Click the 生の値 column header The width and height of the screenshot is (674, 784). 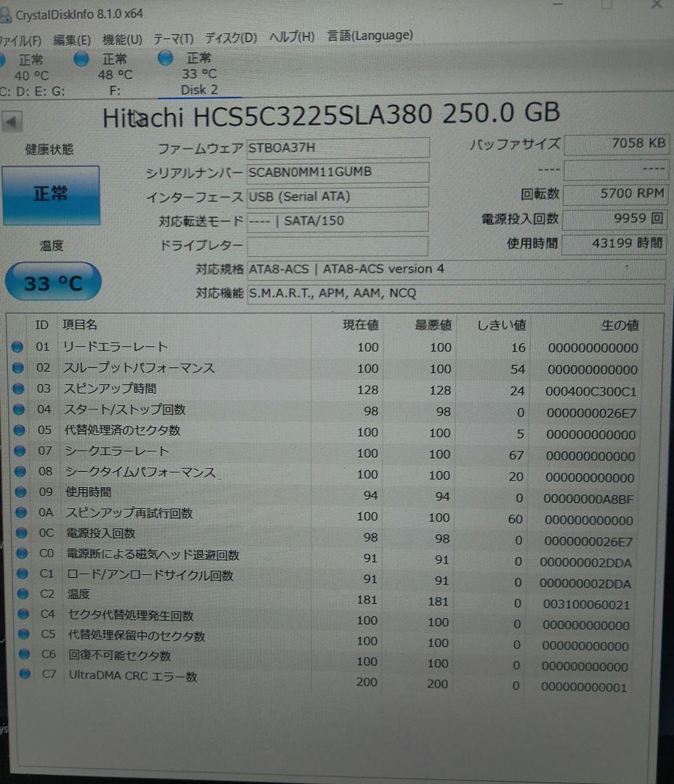pyautogui.click(x=620, y=325)
